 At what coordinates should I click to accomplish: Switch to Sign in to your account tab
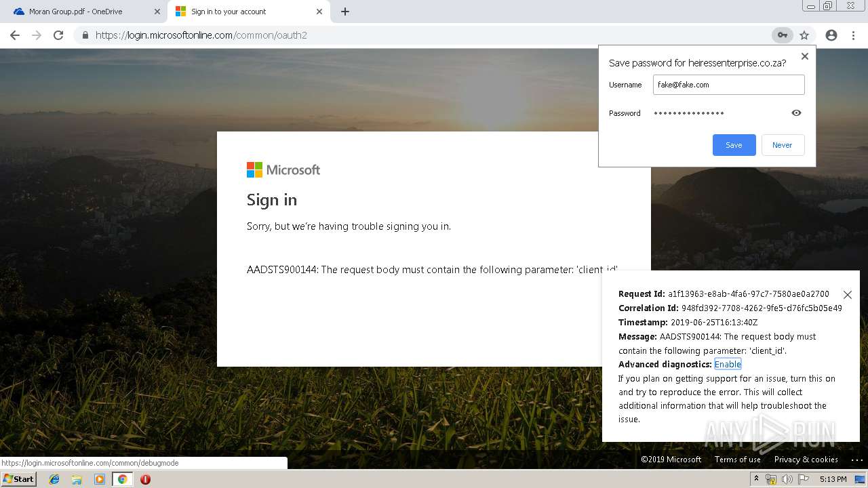point(248,12)
